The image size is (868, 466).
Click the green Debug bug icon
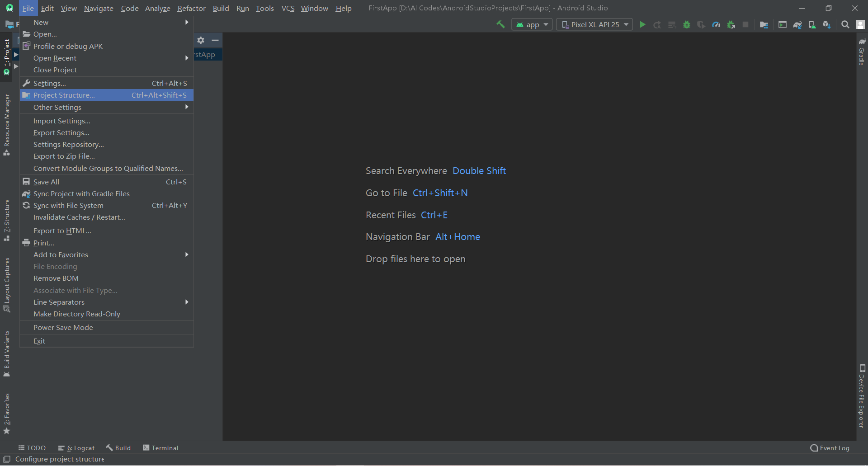coord(687,25)
